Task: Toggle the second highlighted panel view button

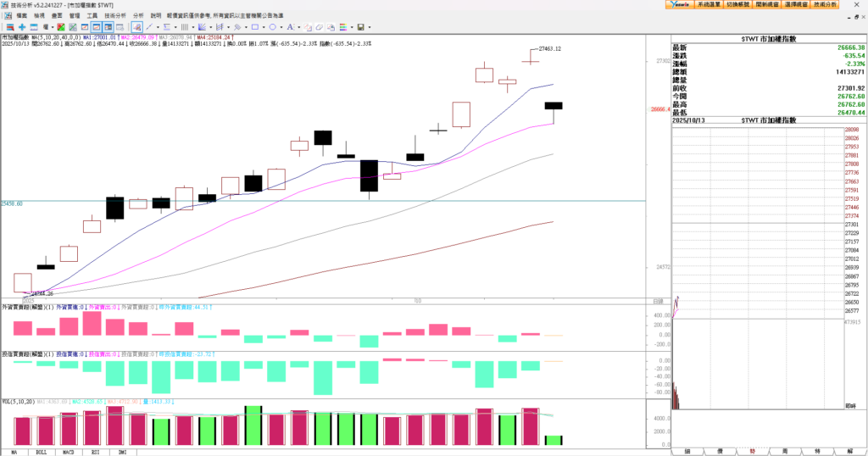Action: (108, 27)
